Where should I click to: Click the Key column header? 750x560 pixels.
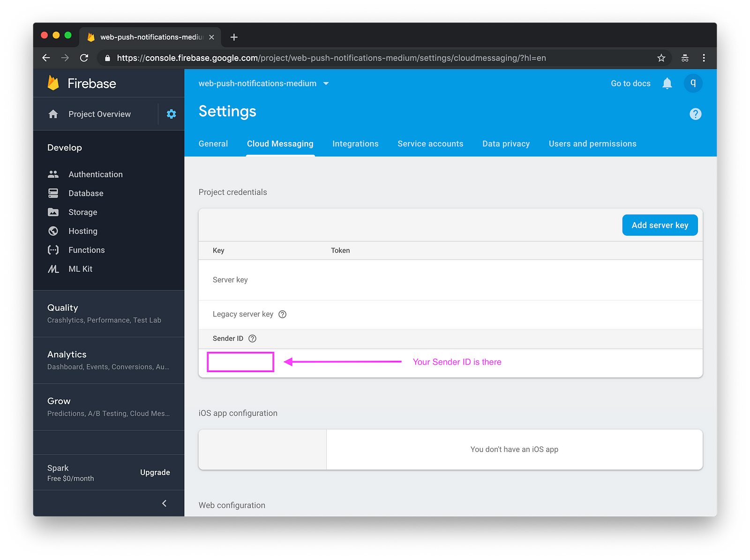pyautogui.click(x=218, y=250)
